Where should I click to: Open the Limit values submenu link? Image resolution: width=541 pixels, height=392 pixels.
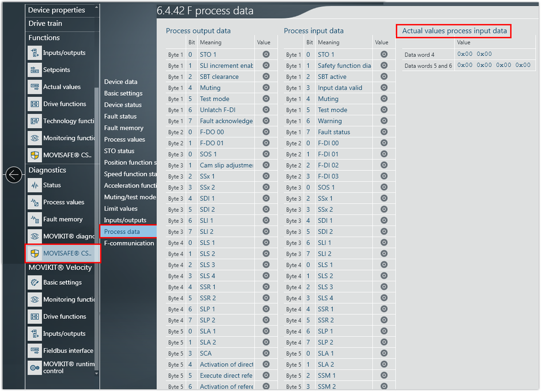(120, 209)
